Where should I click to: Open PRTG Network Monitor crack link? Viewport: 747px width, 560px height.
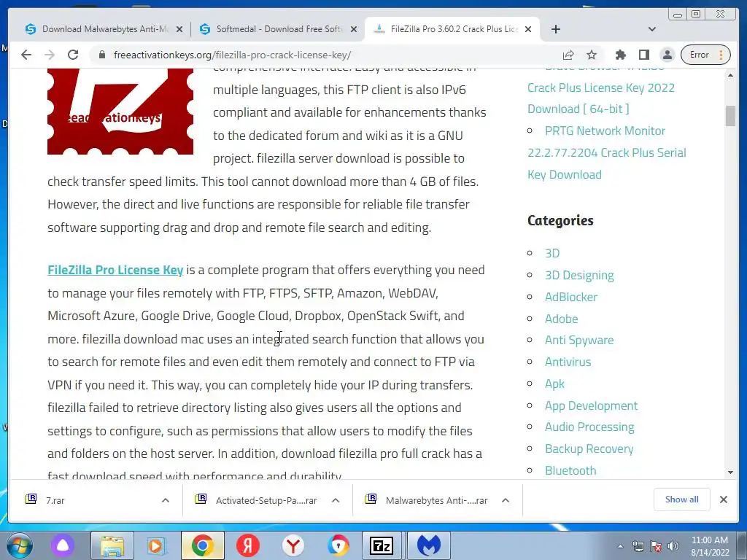pos(606,152)
